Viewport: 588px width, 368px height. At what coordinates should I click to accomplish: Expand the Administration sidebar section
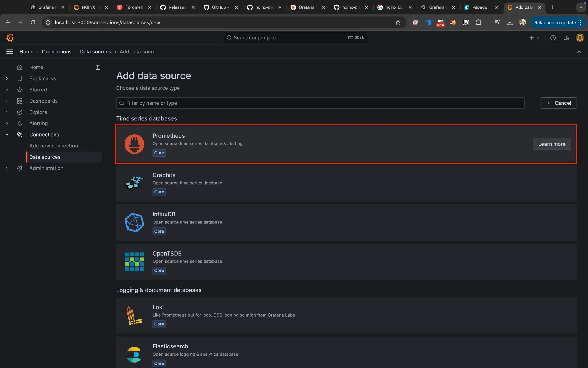point(7,168)
